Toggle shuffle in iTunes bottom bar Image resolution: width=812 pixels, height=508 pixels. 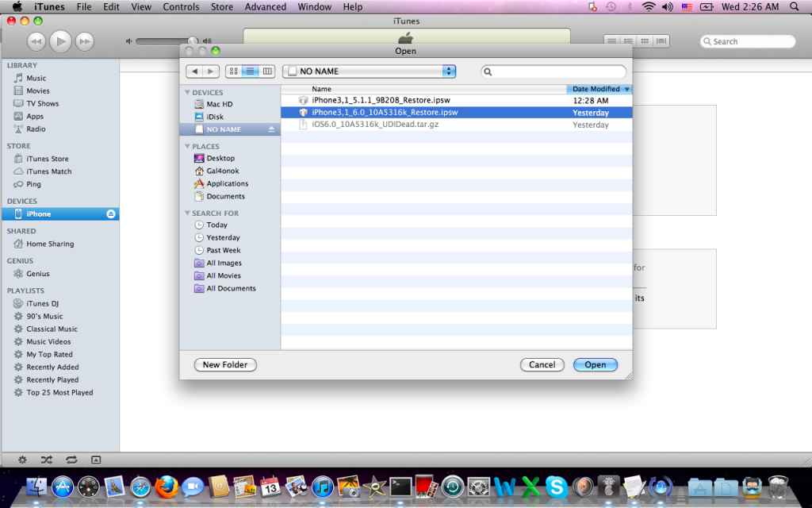47,460
